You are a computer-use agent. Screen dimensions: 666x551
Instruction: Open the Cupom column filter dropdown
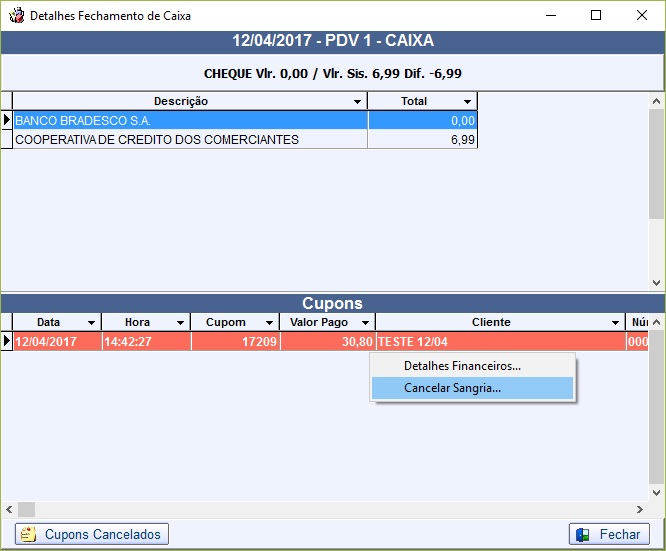pos(270,323)
